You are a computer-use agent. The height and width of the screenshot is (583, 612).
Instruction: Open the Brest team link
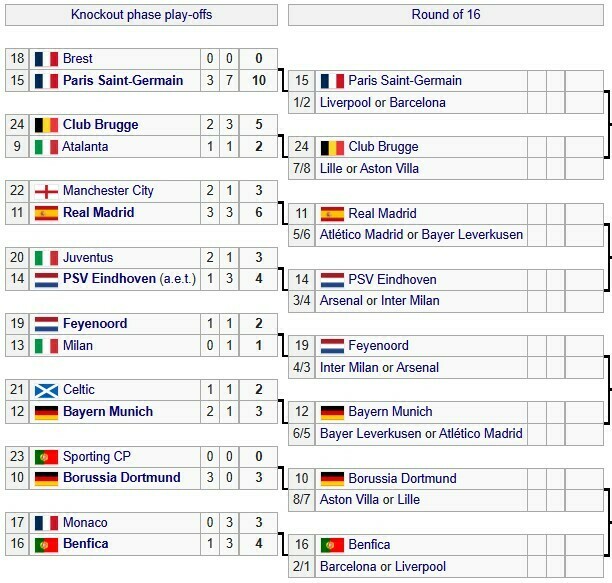(77, 59)
